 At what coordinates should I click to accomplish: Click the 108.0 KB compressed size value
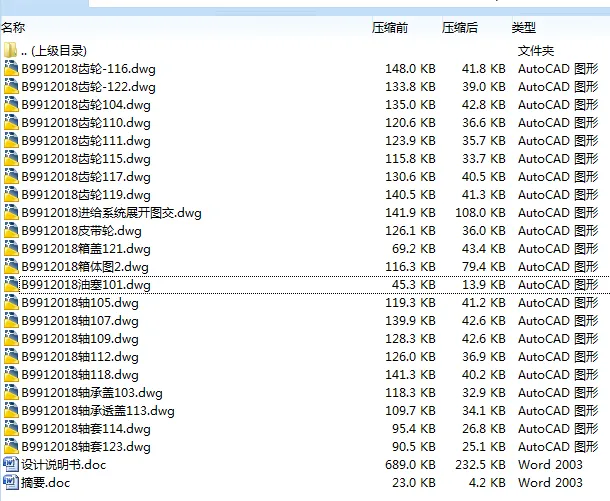480,212
